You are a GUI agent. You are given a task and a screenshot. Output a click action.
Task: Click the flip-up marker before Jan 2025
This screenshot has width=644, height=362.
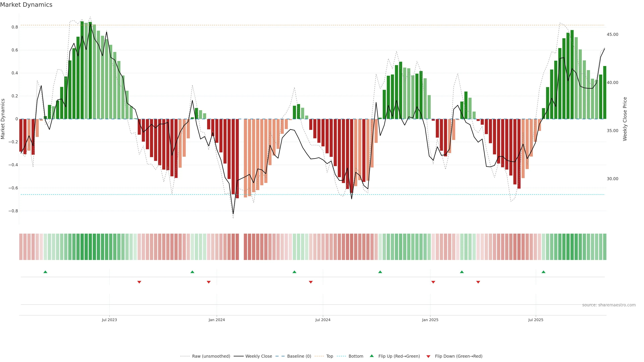click(380, 272)
